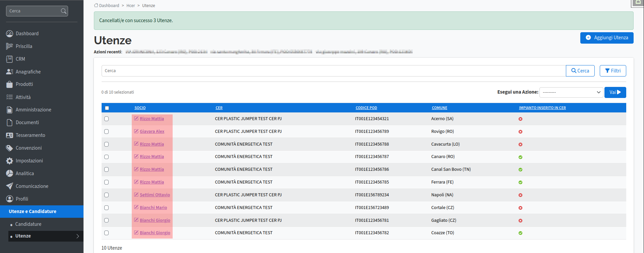Open the Documenti sidebar menu
This screenshot has width=644, height=253.
point(27,122)
